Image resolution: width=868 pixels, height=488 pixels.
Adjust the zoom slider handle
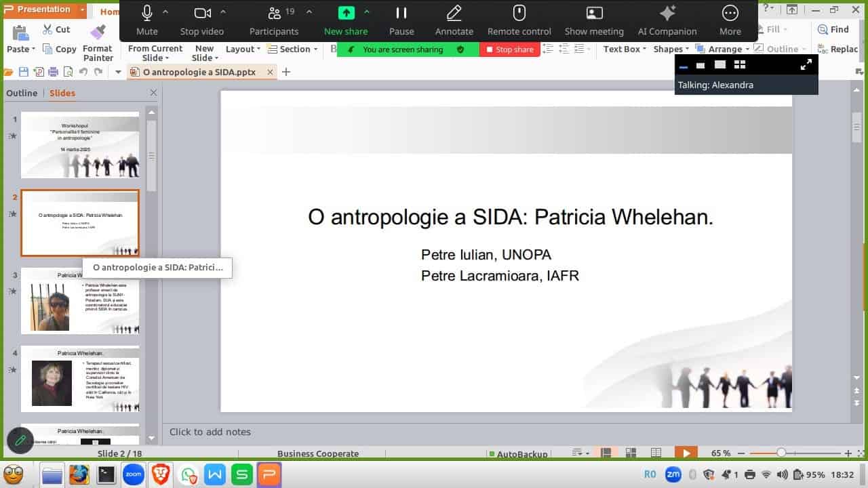[x=781, y=453]
